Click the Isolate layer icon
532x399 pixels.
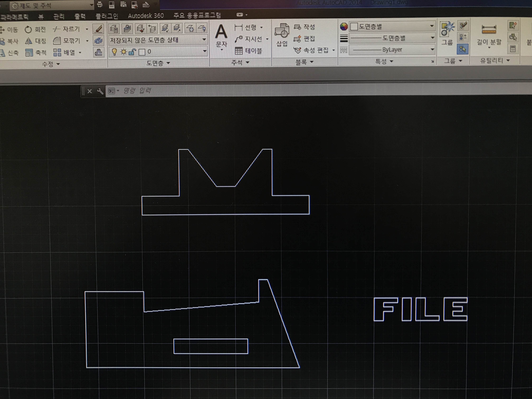165,28
